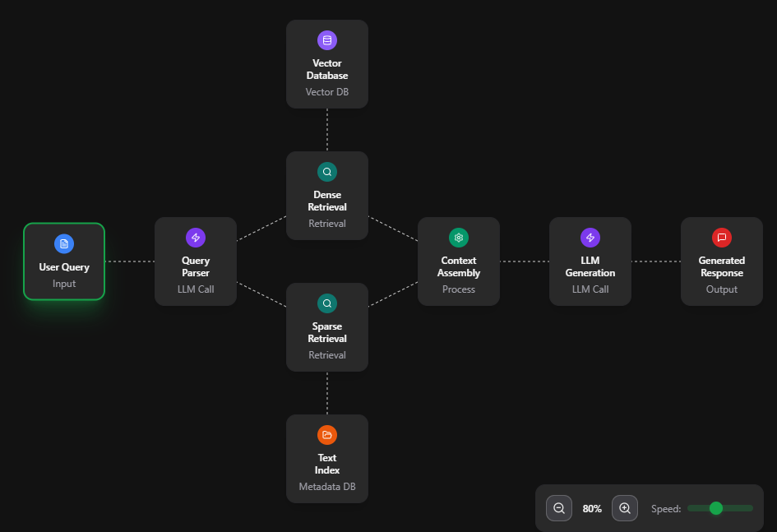Click the 'Speed:' label
Image resolution: width=777 pixels, height=532 pixels.
click(x=666, y=509)
